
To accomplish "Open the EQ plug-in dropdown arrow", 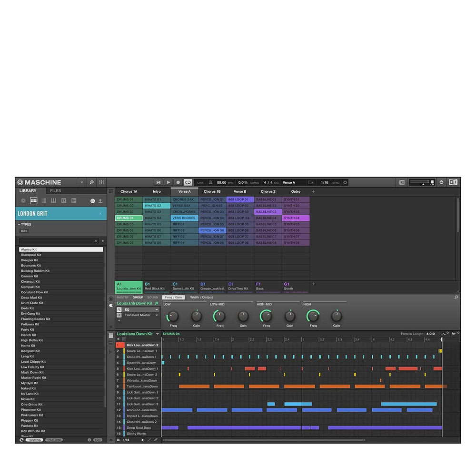I will click(157, 309).
